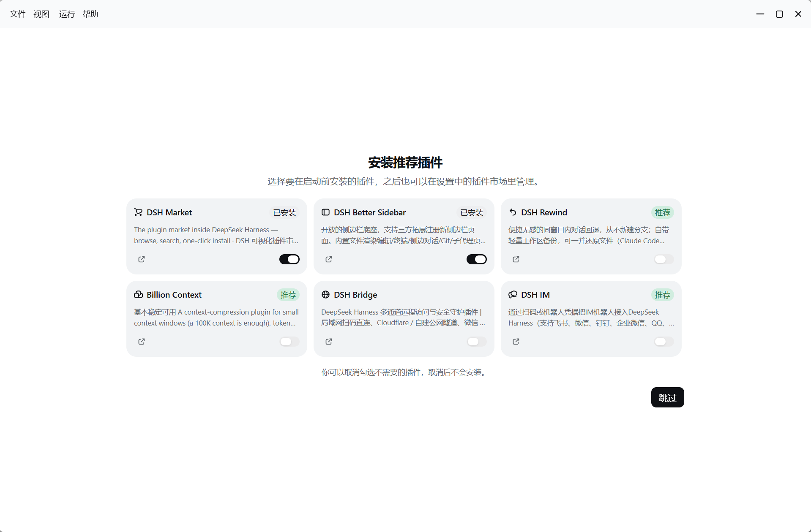Click the 跳过 button

coord(667,397)
